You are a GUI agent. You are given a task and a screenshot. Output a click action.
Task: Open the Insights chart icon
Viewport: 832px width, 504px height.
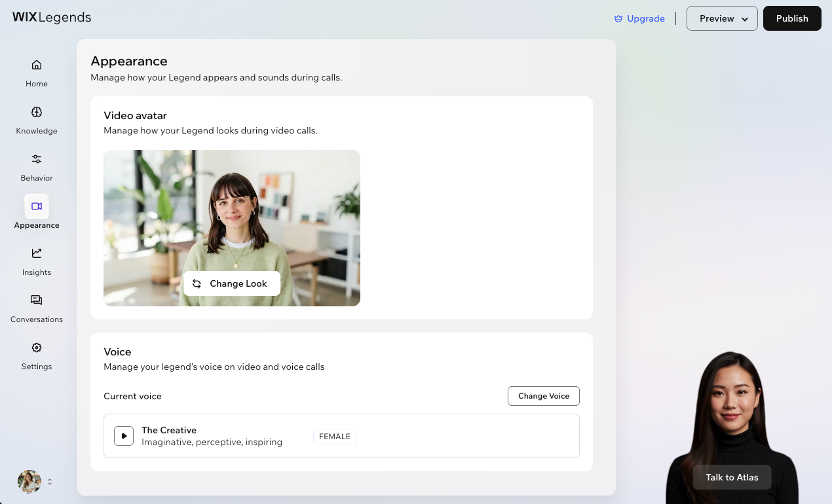pyautogui.click(x=37, y=253)
